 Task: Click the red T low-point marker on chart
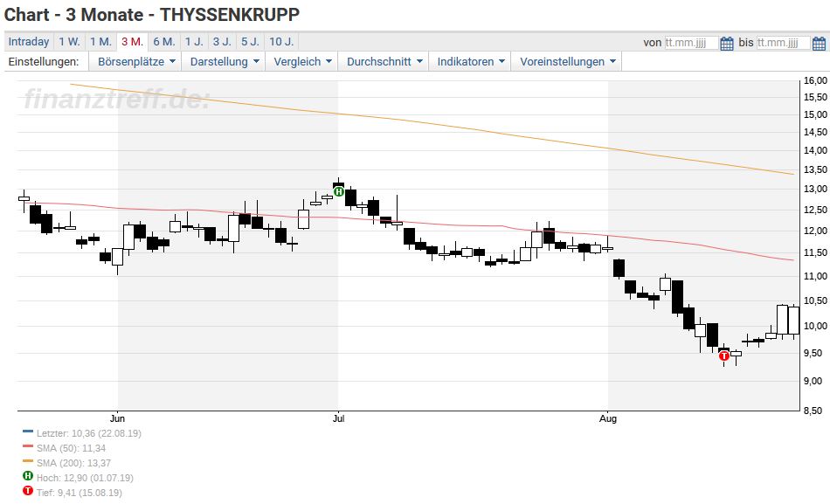pos(724,356)
